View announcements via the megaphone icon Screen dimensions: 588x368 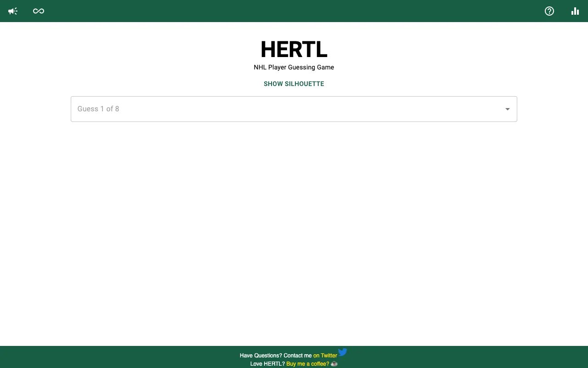click(12, 11)
